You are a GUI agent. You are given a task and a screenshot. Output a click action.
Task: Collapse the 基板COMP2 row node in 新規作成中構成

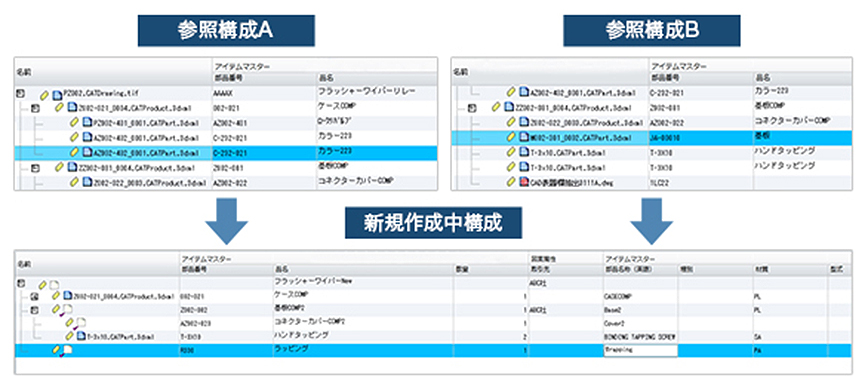click(35, 310)
